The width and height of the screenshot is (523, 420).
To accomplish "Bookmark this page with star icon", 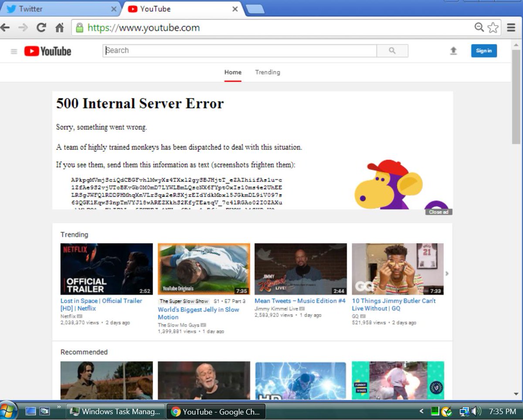I will (493, 28).
